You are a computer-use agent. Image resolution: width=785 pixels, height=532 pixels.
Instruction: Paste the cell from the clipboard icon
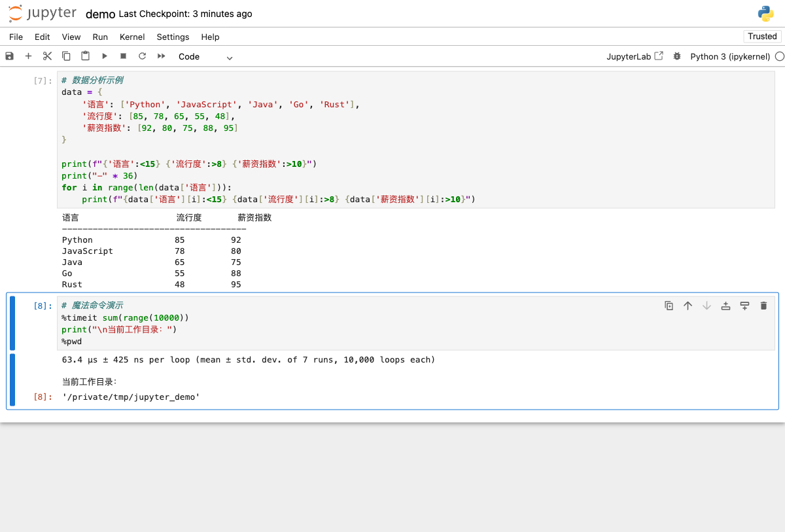(x=85, y=56)
